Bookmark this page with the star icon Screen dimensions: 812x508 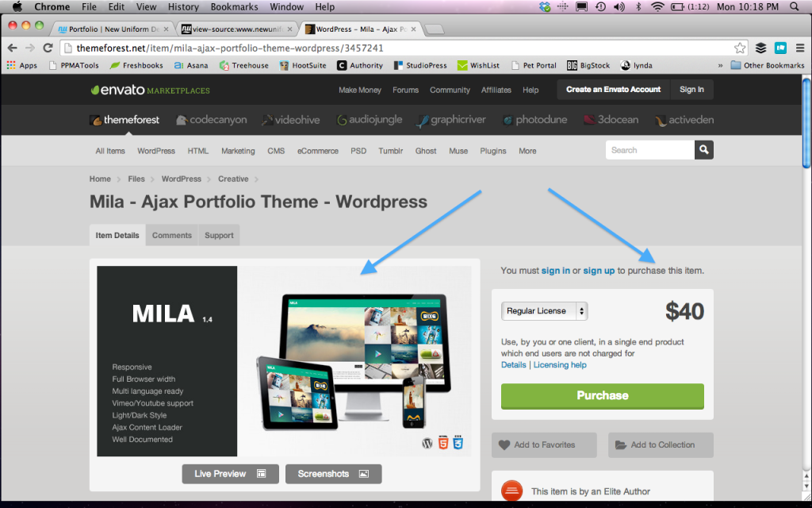740,48
